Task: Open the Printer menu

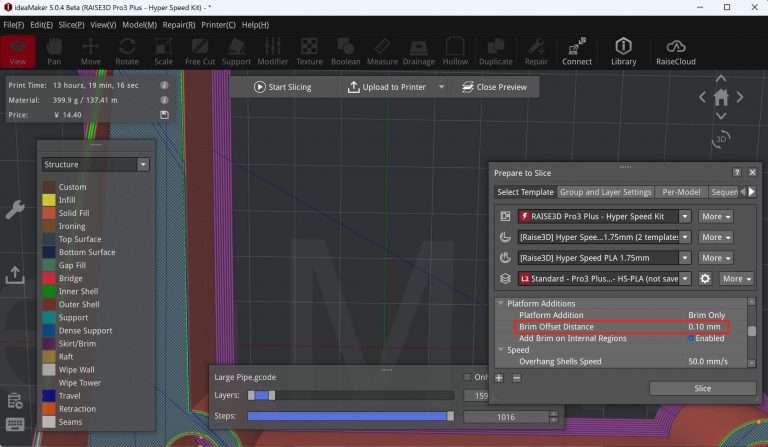Action: click(x=218, y=24)
